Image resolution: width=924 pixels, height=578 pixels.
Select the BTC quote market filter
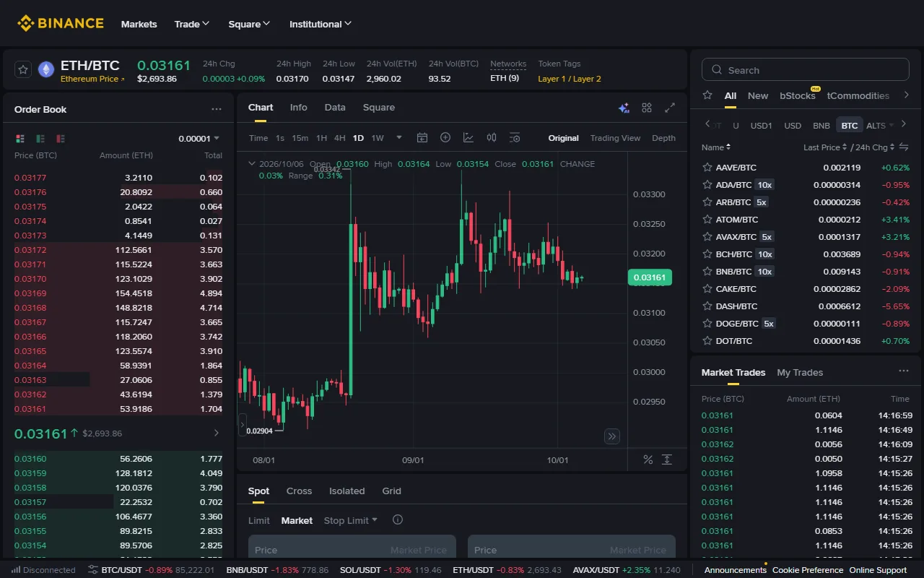click(x=850, y=125)
